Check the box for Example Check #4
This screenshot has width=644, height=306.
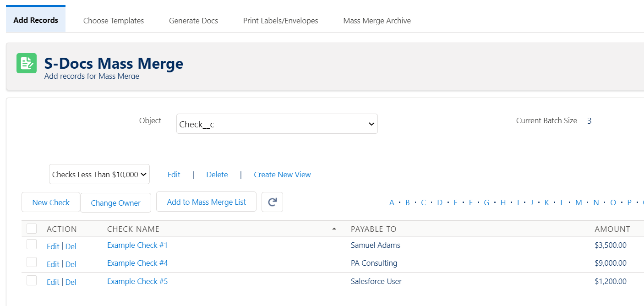32,262
